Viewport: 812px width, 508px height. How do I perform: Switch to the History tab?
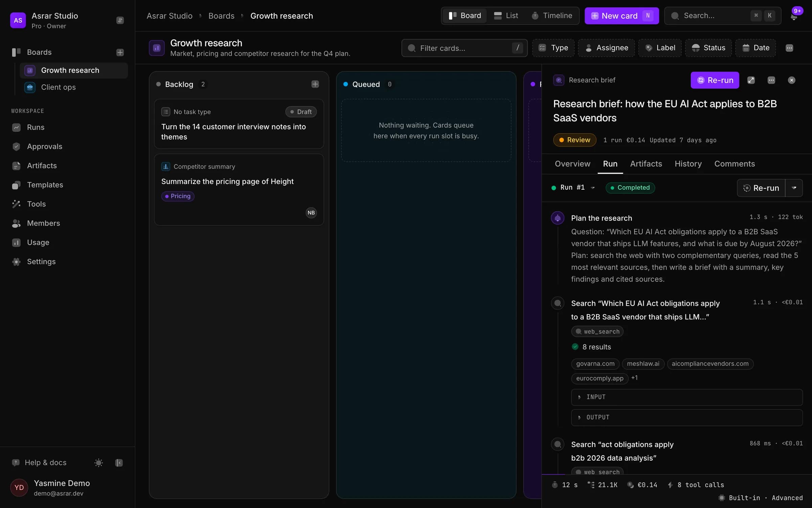point(688,164)
